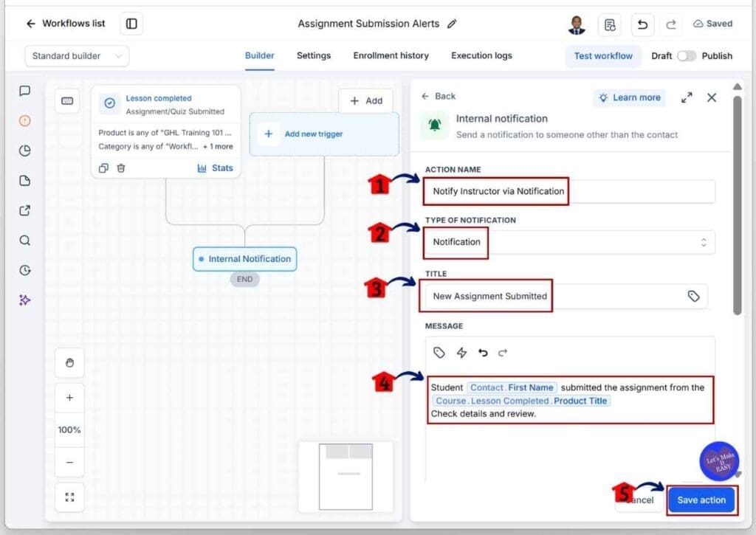The width and height of the screenshot is (756, 535).
Task: Click the + Add button on canvas
Action: tap(366, 101)
